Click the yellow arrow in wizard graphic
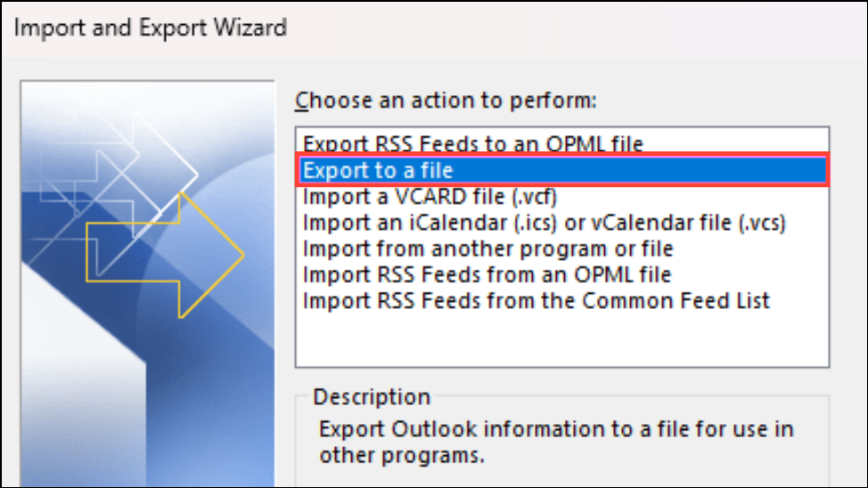Screen dimensions: 868x488 166,255
